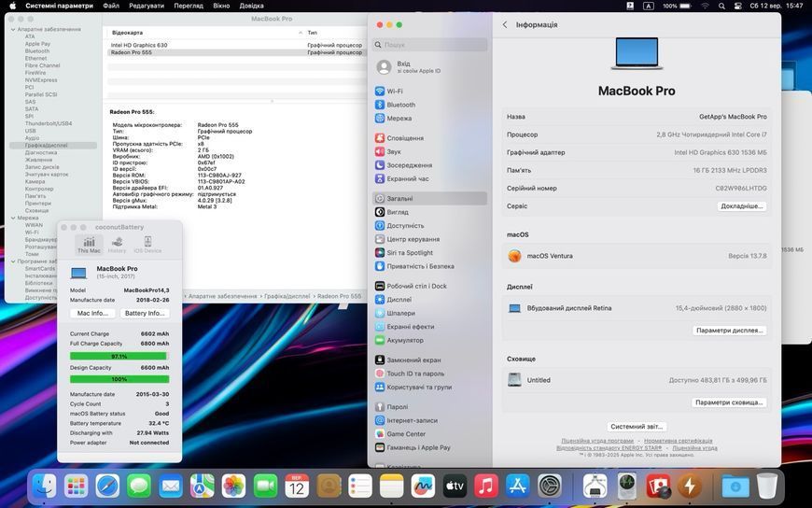
Task: Collapse Мережа tree section in System Report
Action: click(13, 218)
